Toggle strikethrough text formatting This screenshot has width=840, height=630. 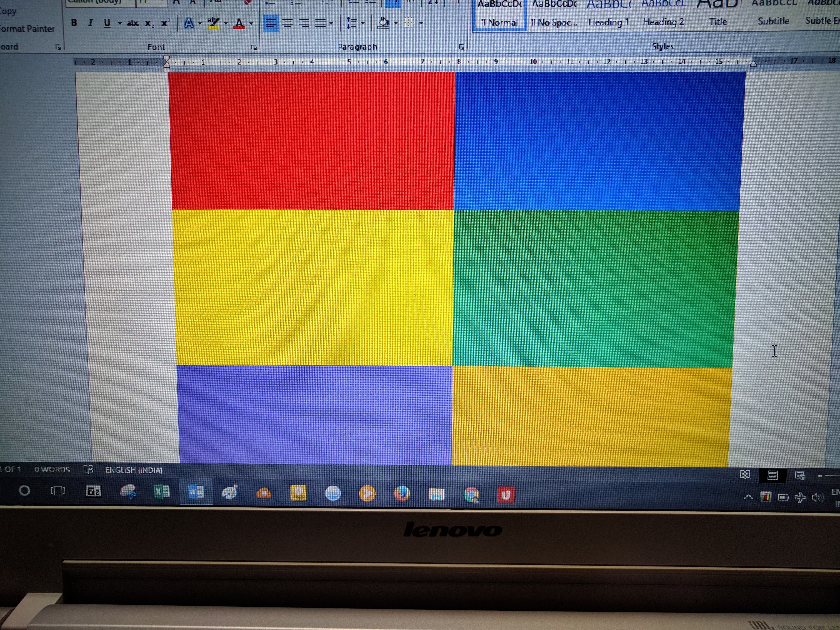pyautogui.click(x=132, y=23)
